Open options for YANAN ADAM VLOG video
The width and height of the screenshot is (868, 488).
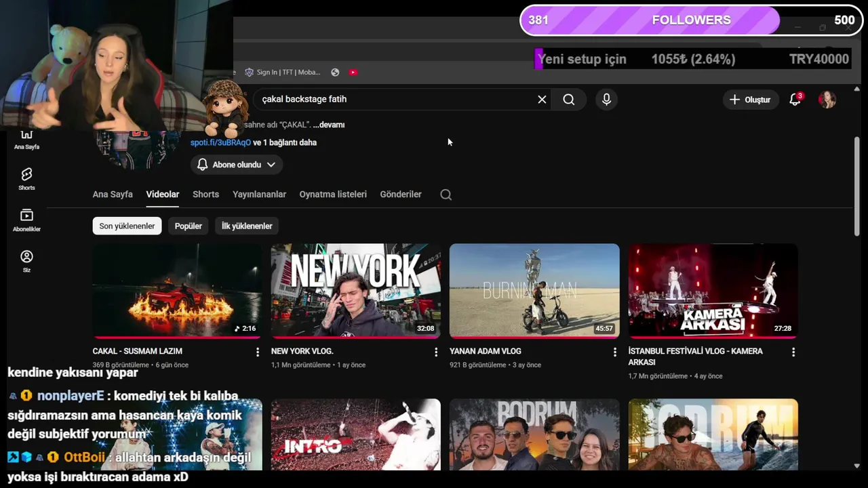click(615, 352)
